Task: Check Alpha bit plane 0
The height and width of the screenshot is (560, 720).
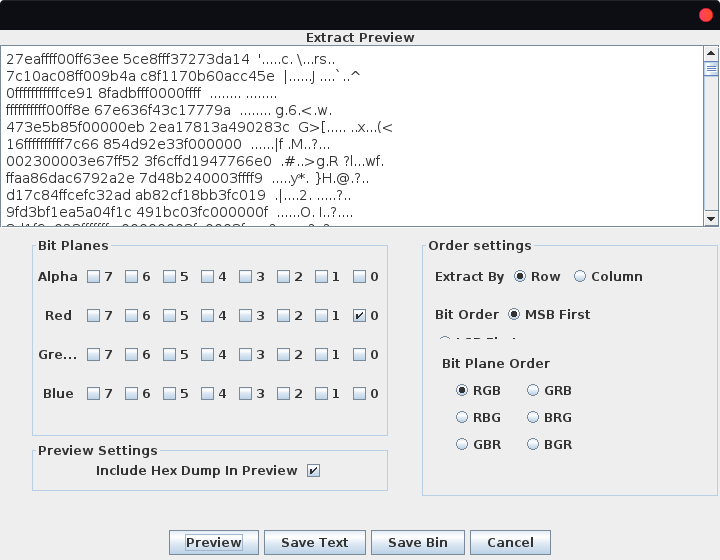Action: pyautogui.click(x=360, y=276)
